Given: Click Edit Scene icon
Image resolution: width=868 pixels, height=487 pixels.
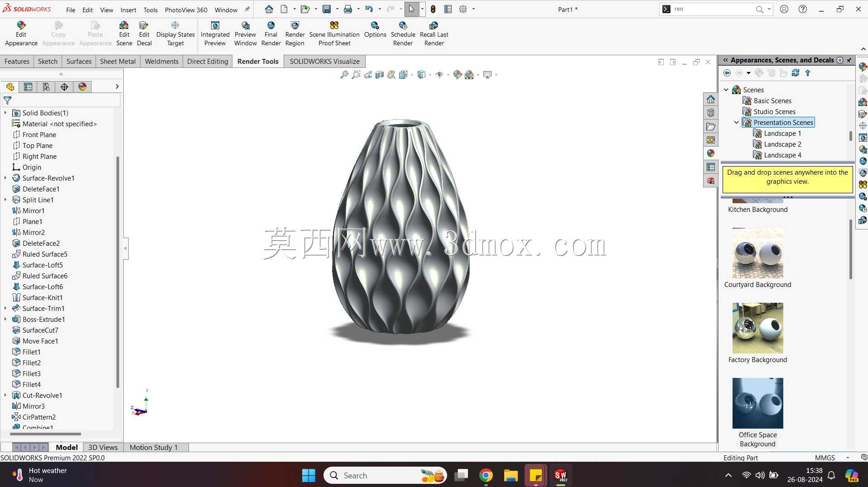Looking at the screenshot, I should [x=124, y=34].
